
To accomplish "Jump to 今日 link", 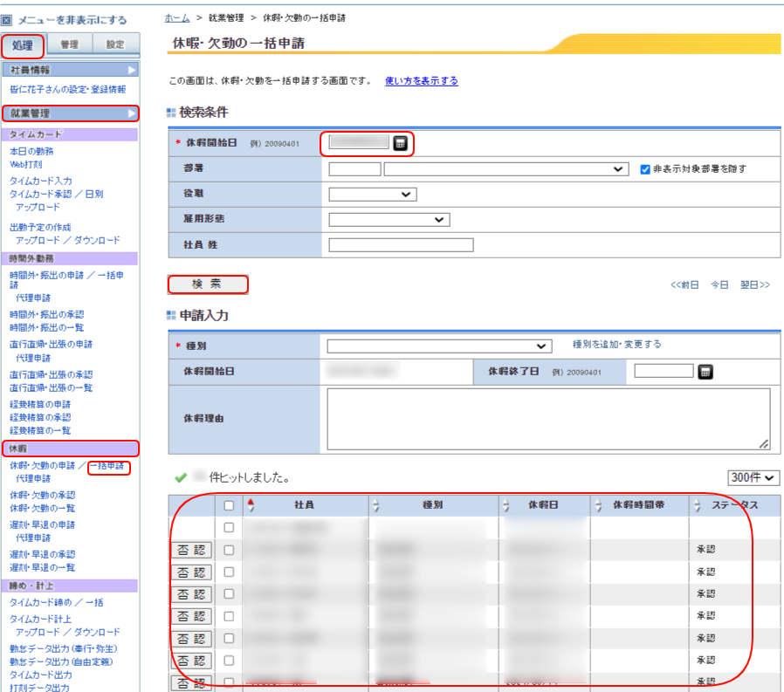I will (x=719, y=284).
